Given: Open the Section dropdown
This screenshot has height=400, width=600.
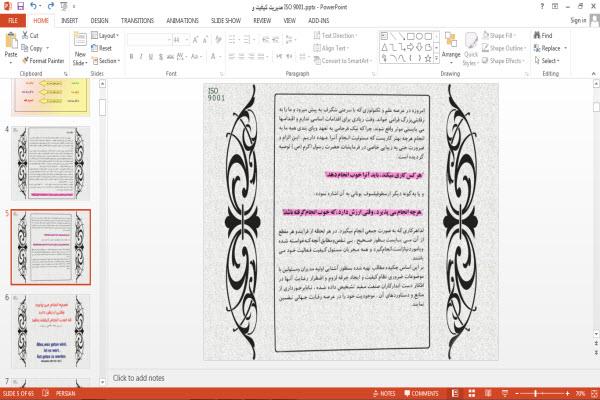Looking at the screenshot, I should tap(106, 60).
